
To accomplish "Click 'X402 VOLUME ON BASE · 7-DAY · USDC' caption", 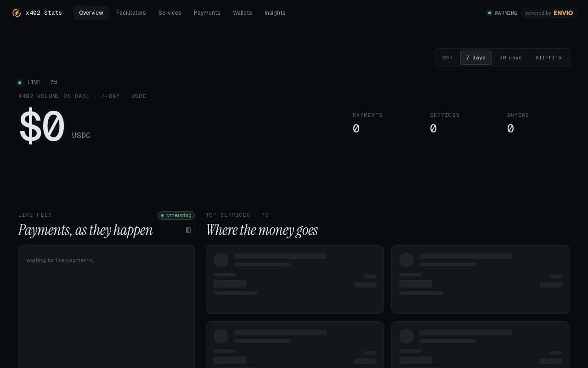I will [x=83, y=96].
